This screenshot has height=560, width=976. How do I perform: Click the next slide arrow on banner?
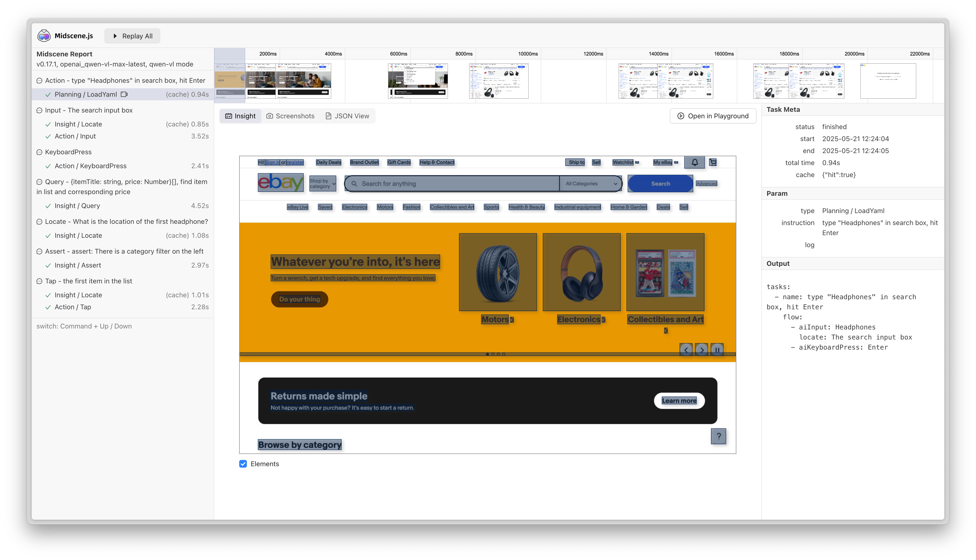pyautogui.click(x=701, y=350)
